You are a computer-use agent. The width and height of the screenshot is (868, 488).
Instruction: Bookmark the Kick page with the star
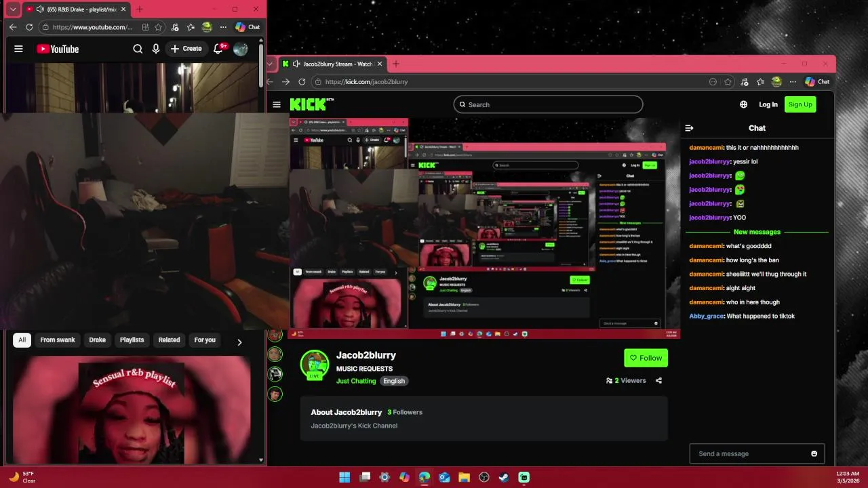(728, 81)
